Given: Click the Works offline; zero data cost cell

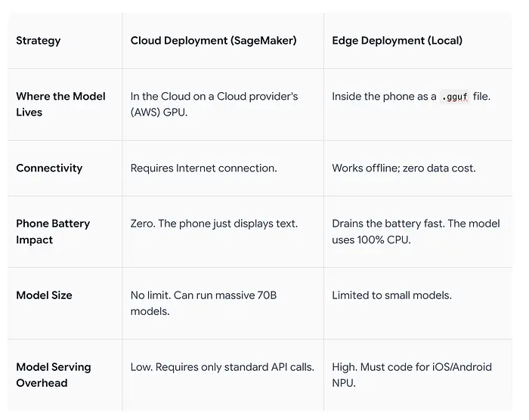Looking at the screenshot, I should pos(404,168).
